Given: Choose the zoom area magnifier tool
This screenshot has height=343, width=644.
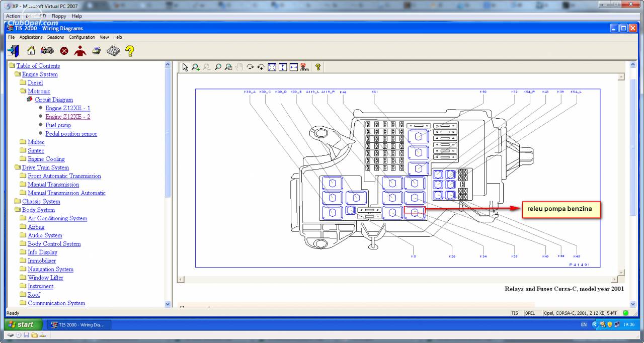Looking at the screenshot, I should point(228,67).
